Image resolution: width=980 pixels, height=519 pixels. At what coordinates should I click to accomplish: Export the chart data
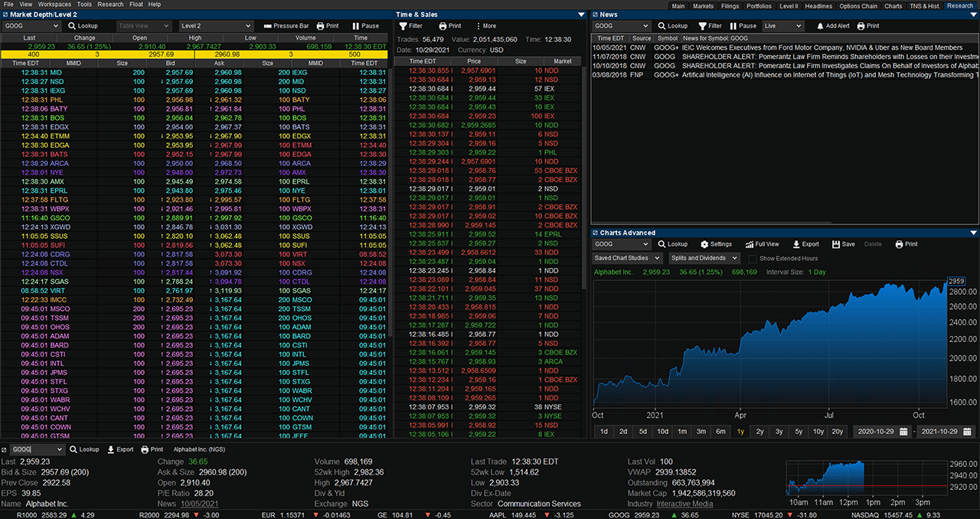(x=805, y=244)
